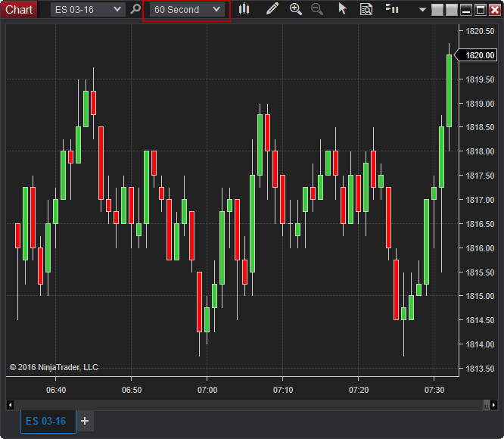Expand the toolbar overflow arrow
504x439 pixels.
click(423, 10)
